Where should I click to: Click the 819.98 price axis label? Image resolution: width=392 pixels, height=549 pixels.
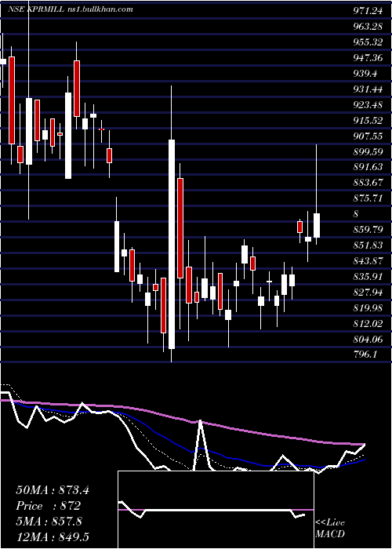coord(368,307)
